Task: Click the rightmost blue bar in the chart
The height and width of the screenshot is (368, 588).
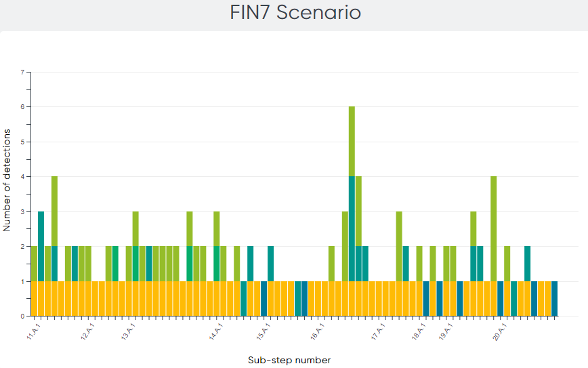Action: tap(555, 298)
